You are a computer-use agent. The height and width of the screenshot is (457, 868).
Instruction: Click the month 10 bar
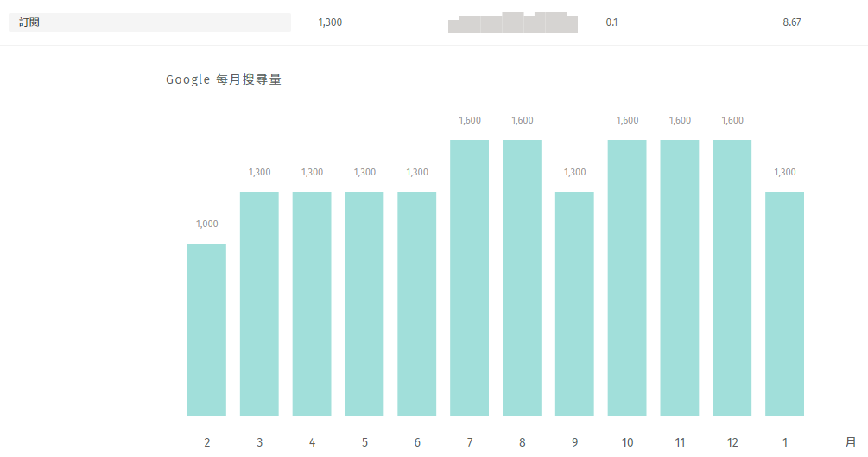click(627, 278)
